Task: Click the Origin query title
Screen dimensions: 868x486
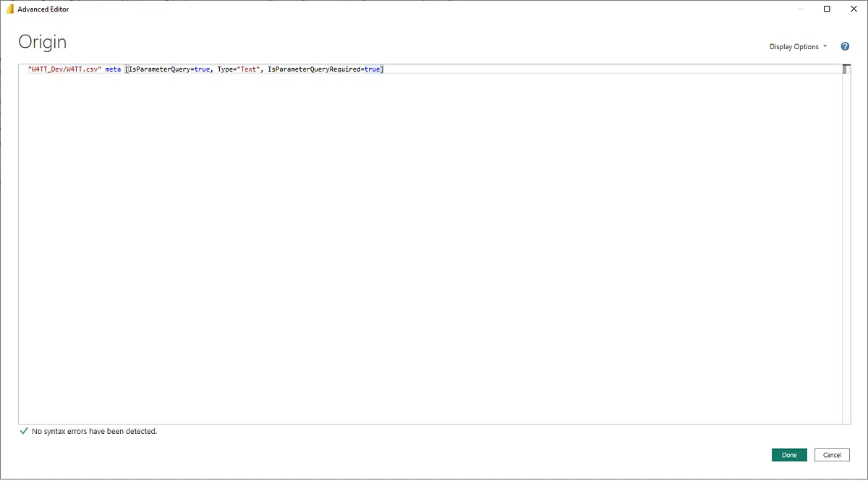Action: point(43,41)
